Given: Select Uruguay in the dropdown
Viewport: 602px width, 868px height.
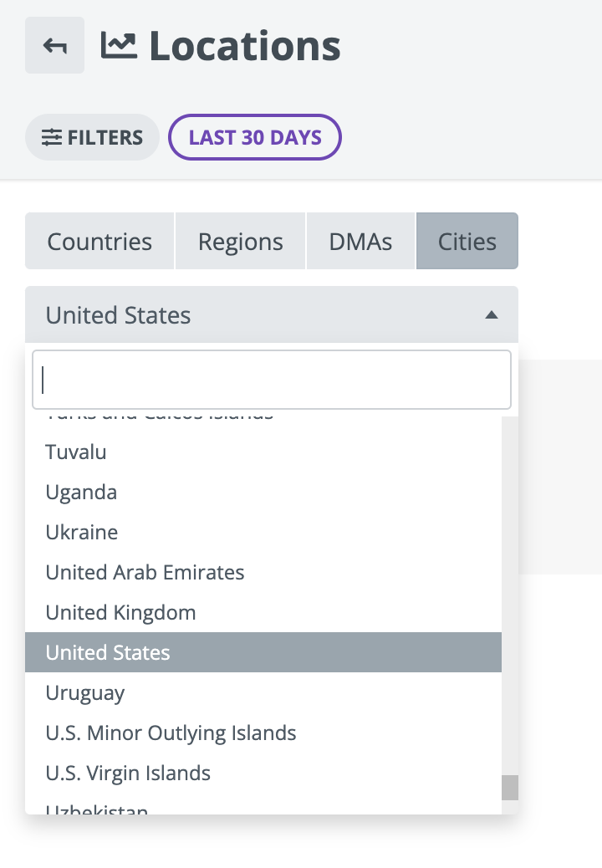Looking at the screenshot, I should [85, 693].
